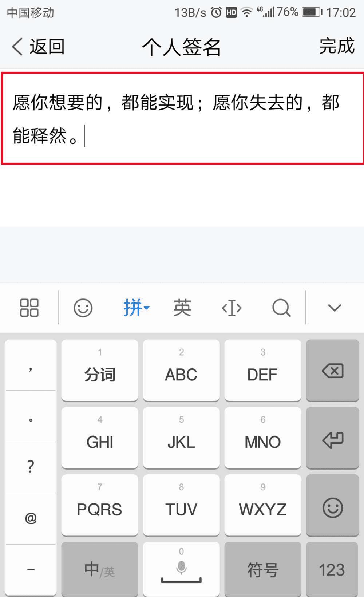364x597 pixels.
Task: Tap the keyboard search magnifier icon
Action: point(281,308)
